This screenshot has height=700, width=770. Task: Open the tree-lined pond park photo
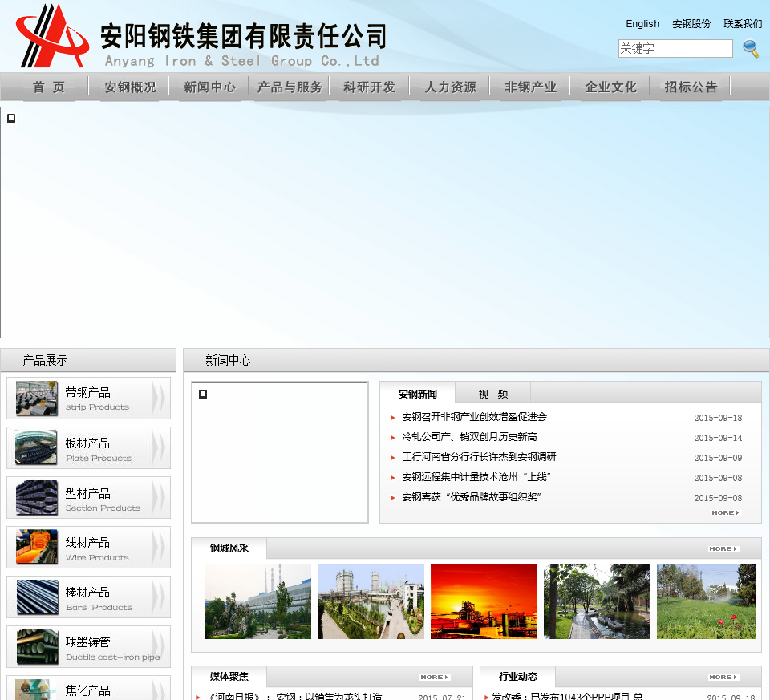tap(597, 601)
